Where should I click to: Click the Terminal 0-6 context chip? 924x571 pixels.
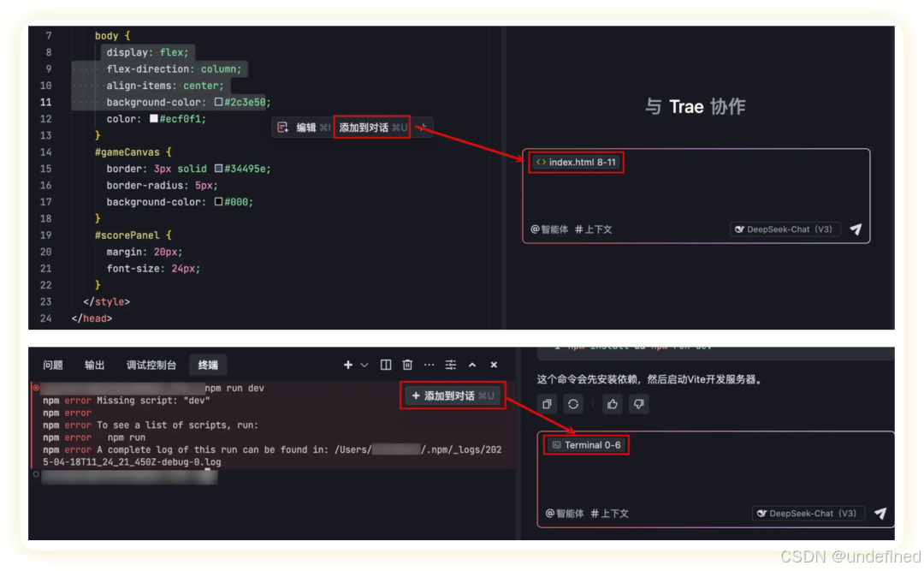pyautogui.click(x=587, y=445)
